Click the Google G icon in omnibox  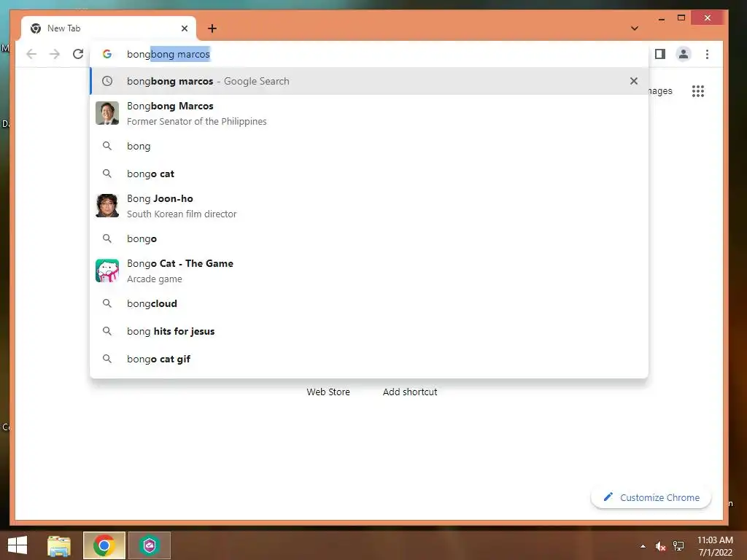[107, 54]
